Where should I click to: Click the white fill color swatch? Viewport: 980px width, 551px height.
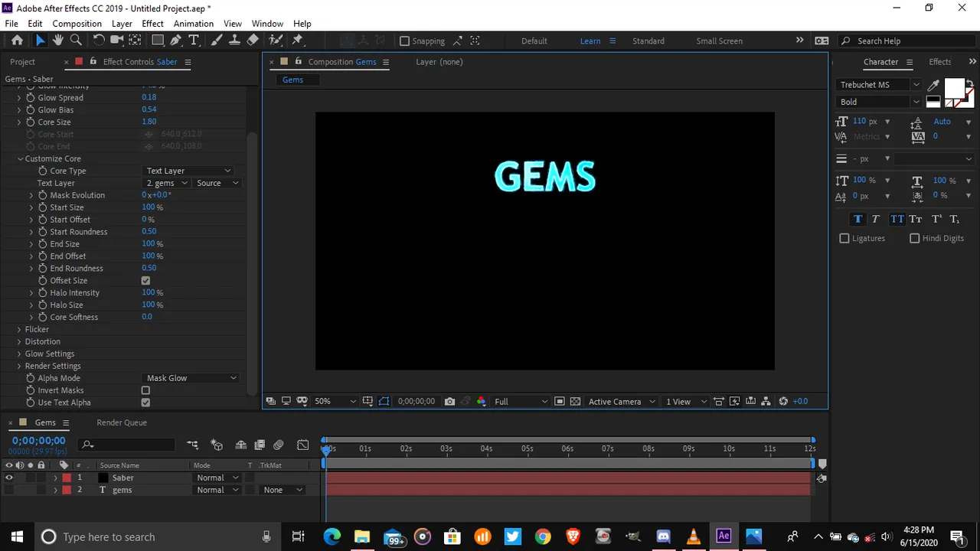pyautogui.click(x=954, y=88)
